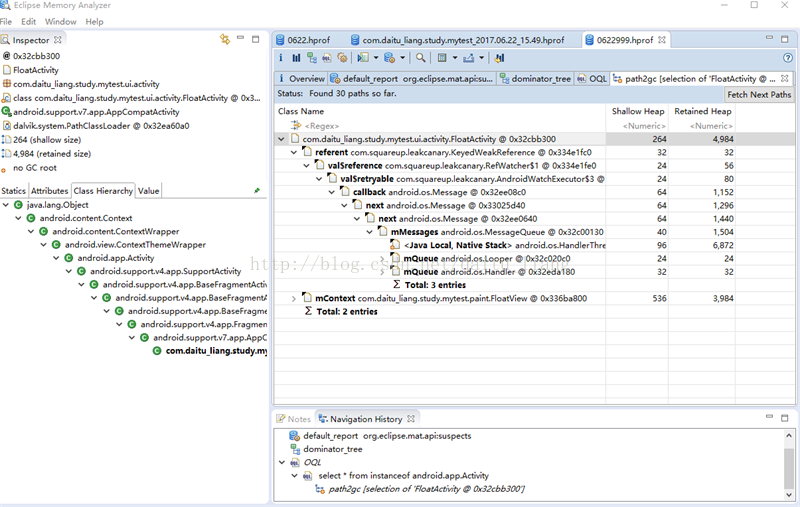
Task: Click the Navigation History scroll down arrow
Action: click(x=789, y=494)
